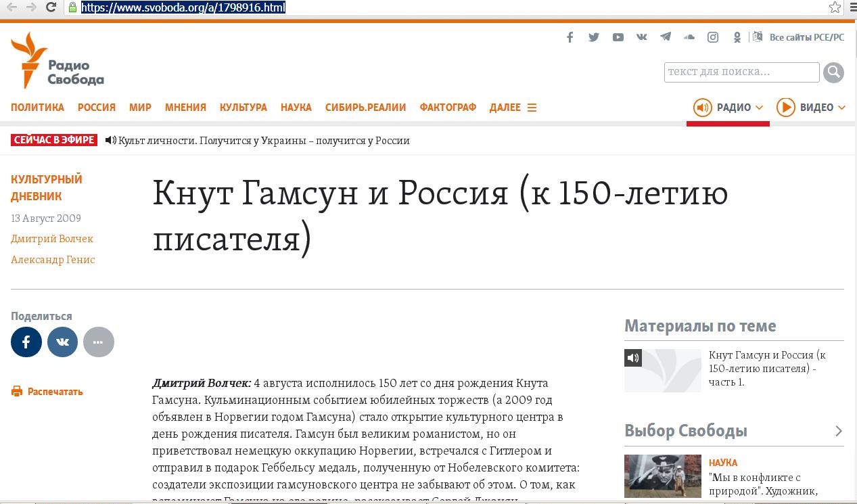Click the СЕЙЧАС В ЭФИРЕ badge

click(54, 140)
